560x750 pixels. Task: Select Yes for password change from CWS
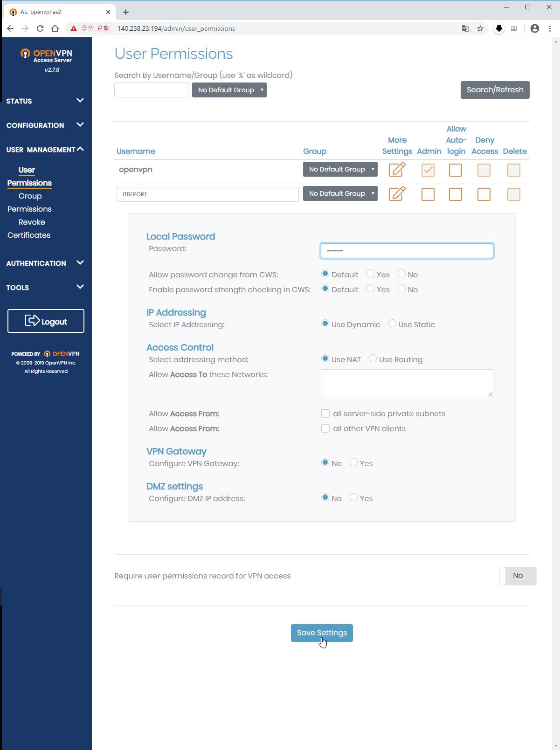pos(371,274)
